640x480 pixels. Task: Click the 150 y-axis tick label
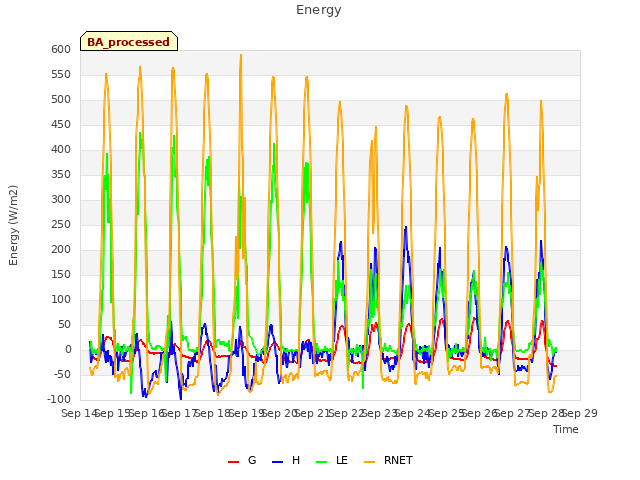[61, 275]
